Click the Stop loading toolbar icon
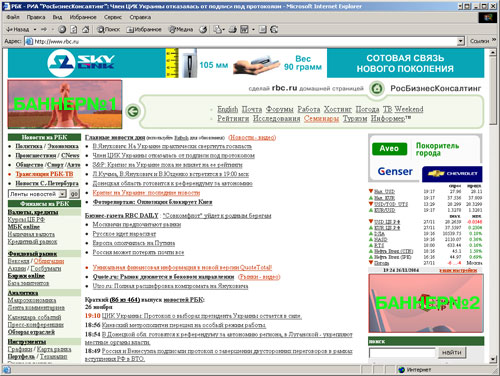This screenshot has width=500, height=376. tap(62, 30)
